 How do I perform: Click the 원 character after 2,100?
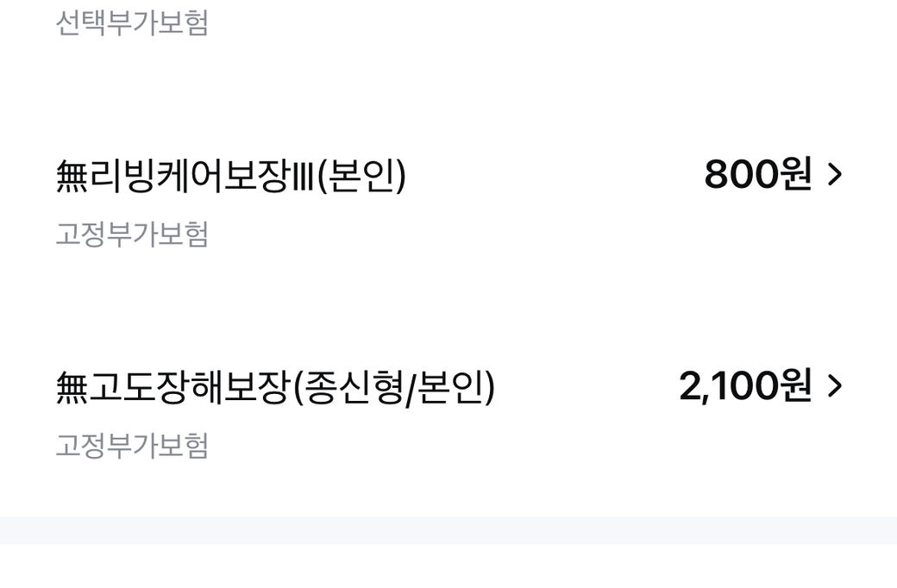(796, 386)
